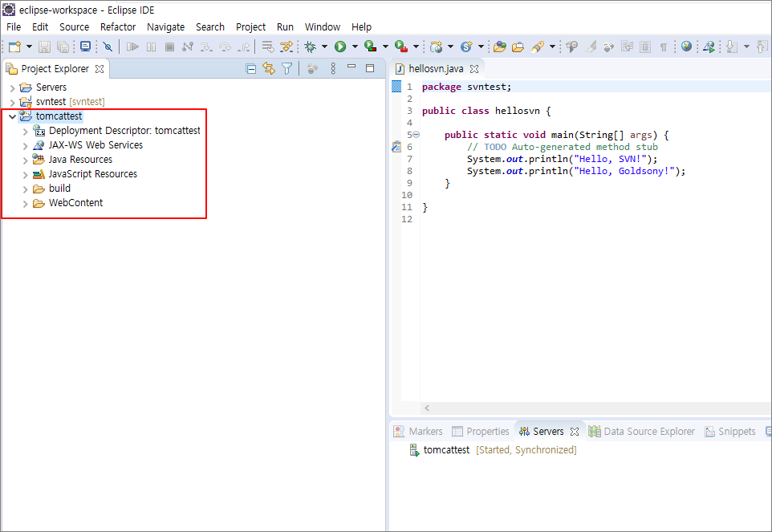Open the Refactor menu
The width and height of the screenshot is (772, 532).
point(118,27)
